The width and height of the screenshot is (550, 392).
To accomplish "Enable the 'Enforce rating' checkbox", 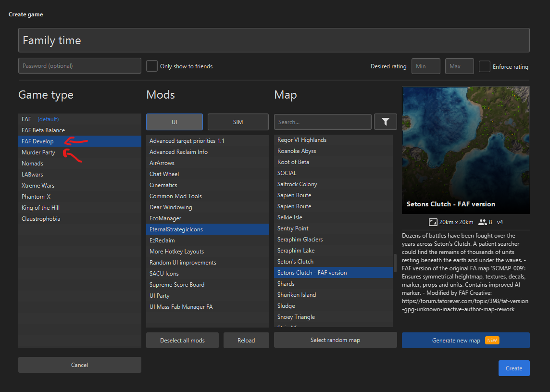I will [484, 66].
